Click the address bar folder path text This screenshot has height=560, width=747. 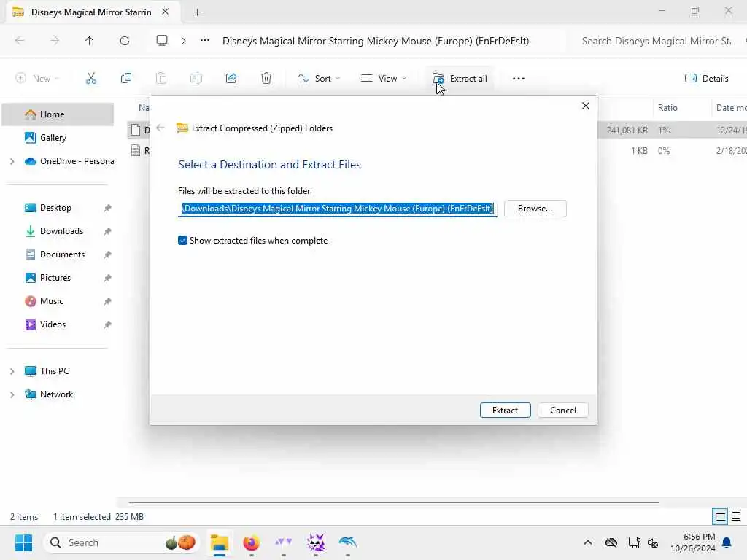(x=376, y=41)
